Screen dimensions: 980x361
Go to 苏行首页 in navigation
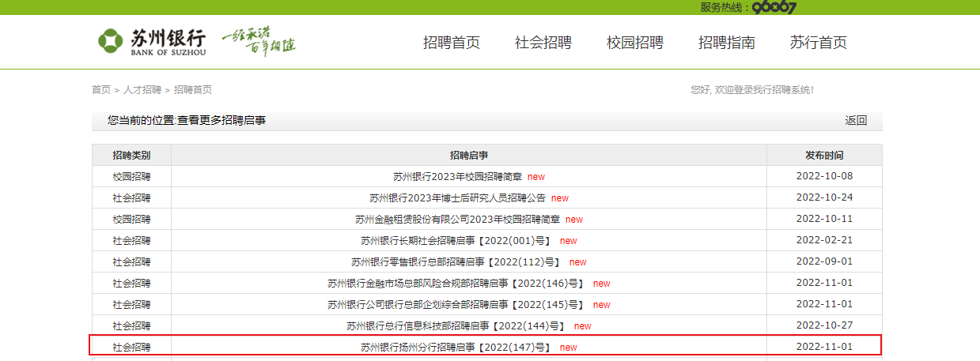819,43
